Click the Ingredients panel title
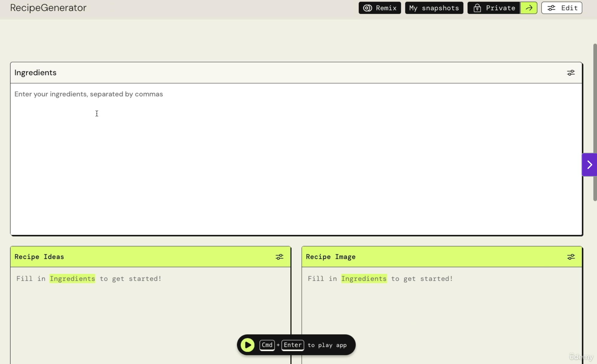The image size is (597, 364). click(35, 73)
